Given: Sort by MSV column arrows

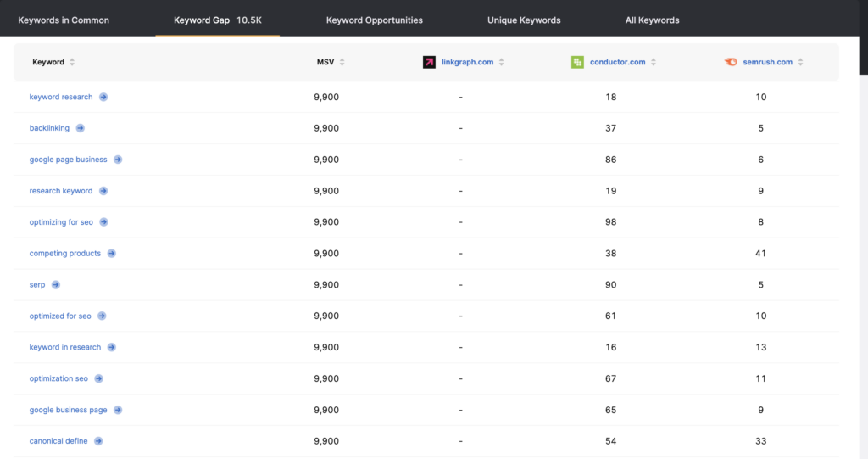Looking at the screenshot, I should coord(342,62).
